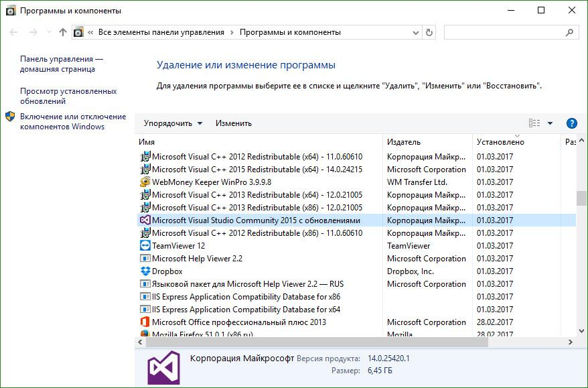Click the Microsoft Help Viewer 2.2 icon
The height and width of the screenshot is (388, 588).
(145, 259)
